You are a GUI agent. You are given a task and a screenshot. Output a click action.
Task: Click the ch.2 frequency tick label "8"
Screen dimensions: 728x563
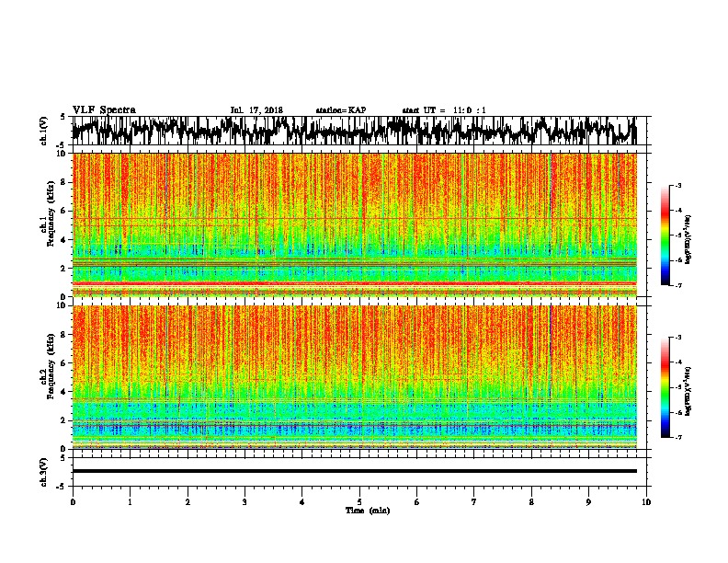pos(63,335)
